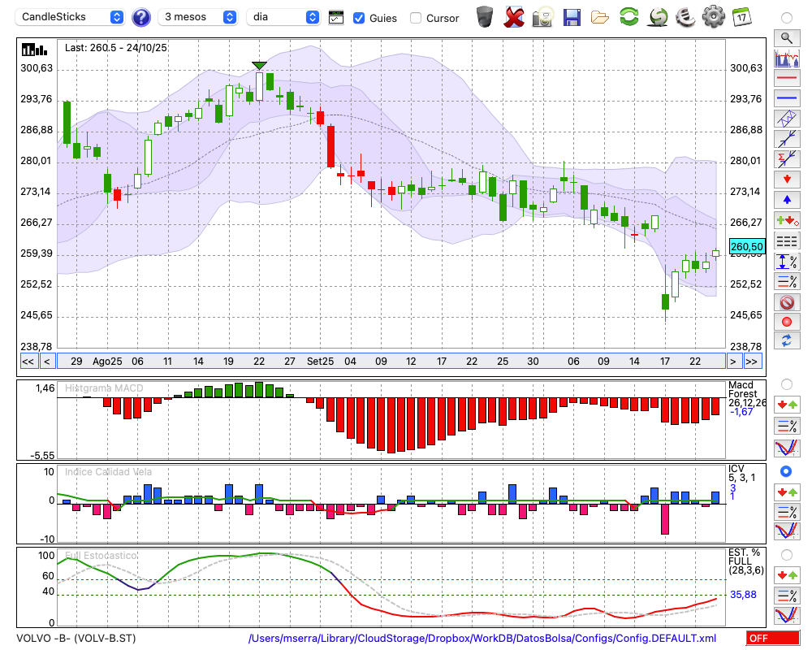812x650 pixels.
Task: Click the blue help question mark
Action: (x=141, y=17)
